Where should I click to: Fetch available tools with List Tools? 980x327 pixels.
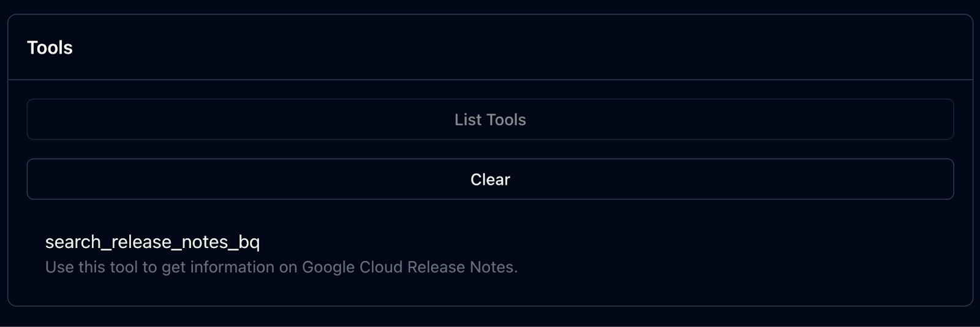(x=490, y=119)
